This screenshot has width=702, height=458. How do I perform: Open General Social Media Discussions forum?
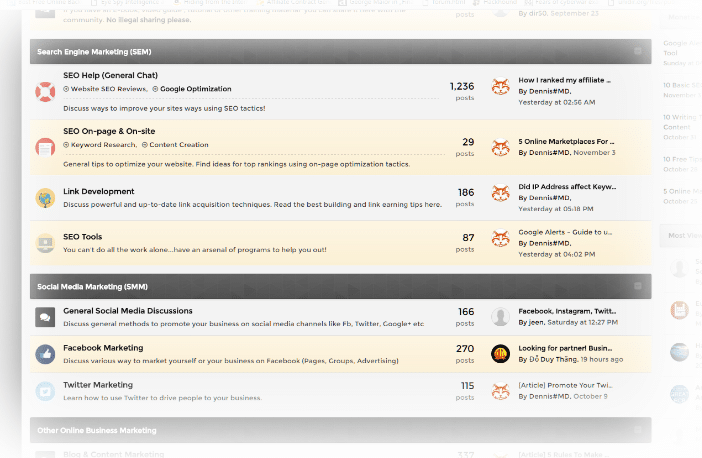pyautogui.click(x=128, y=311)
